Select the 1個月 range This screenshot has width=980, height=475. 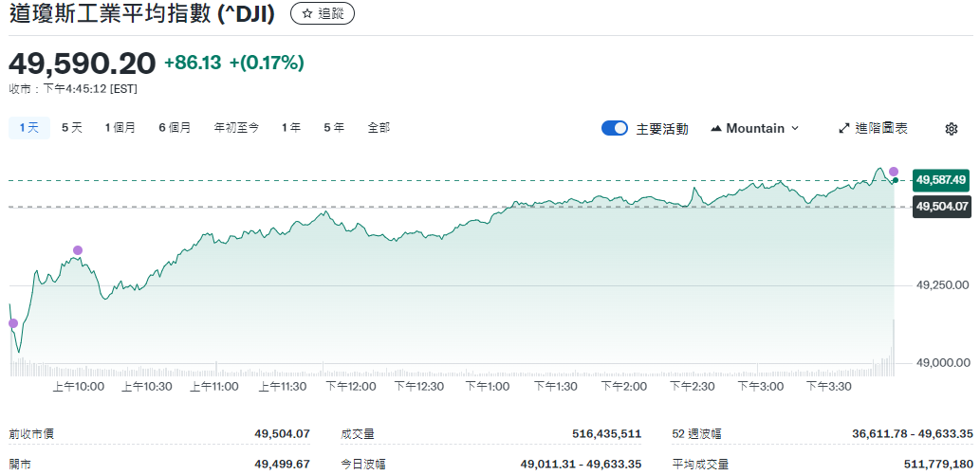click(x=120, y=128)
